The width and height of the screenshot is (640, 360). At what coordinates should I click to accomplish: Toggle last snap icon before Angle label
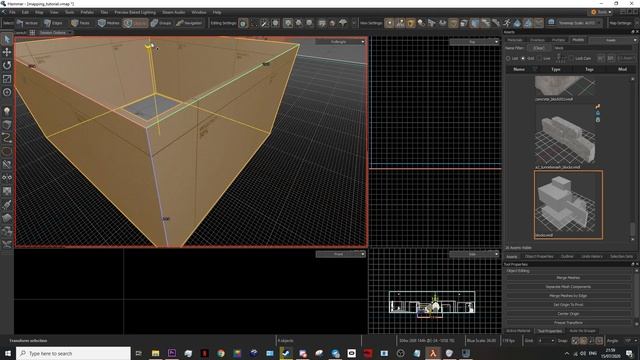(599, 340)
